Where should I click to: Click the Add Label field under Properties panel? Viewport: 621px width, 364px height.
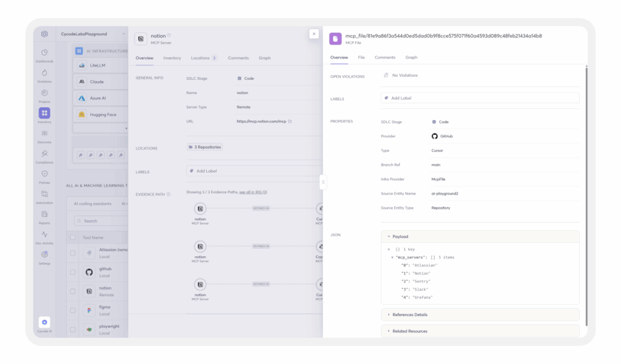479,98
